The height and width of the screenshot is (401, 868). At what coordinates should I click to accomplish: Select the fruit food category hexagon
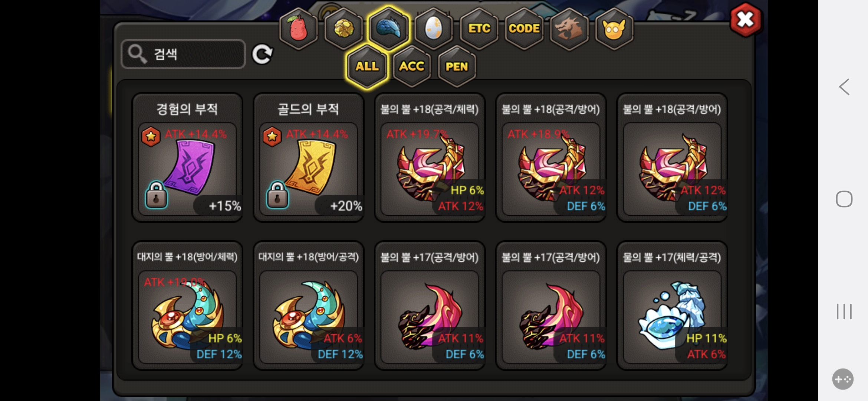click(x=299, y=29)
